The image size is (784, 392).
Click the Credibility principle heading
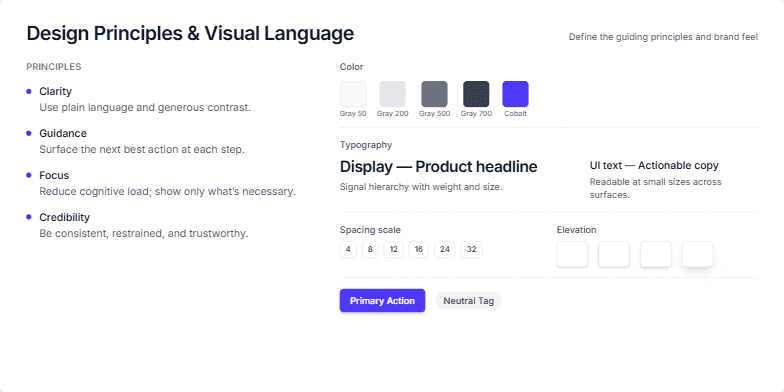[64, 218]
